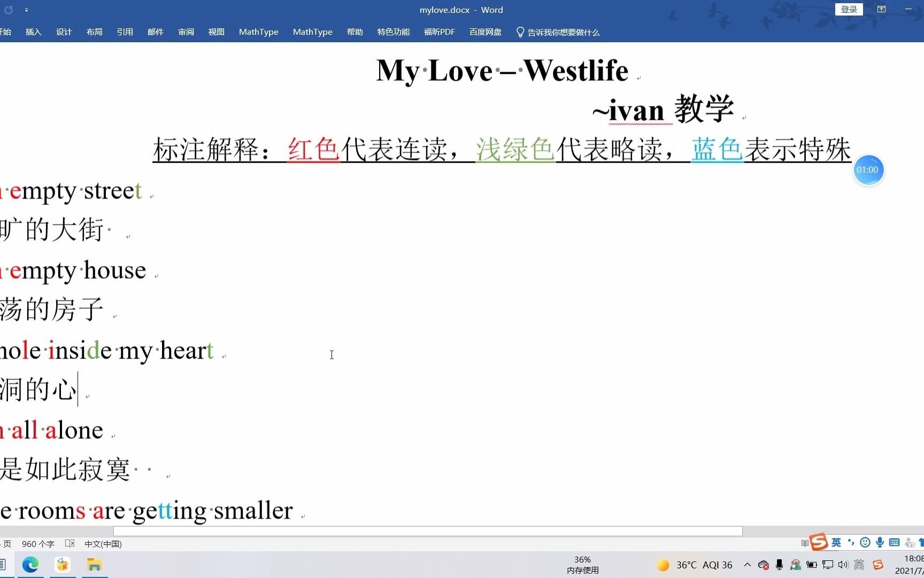The width and height of the screenshot is (924, 578).
Task: Click the 英 IME indicator in the tray
Action: click(859, 565)
